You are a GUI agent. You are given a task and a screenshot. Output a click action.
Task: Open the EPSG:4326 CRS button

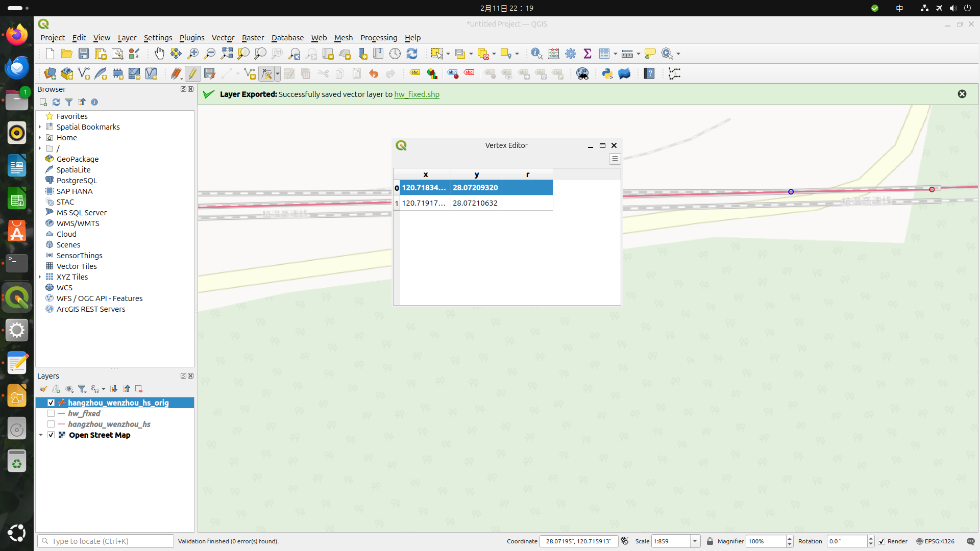(935, 541)
